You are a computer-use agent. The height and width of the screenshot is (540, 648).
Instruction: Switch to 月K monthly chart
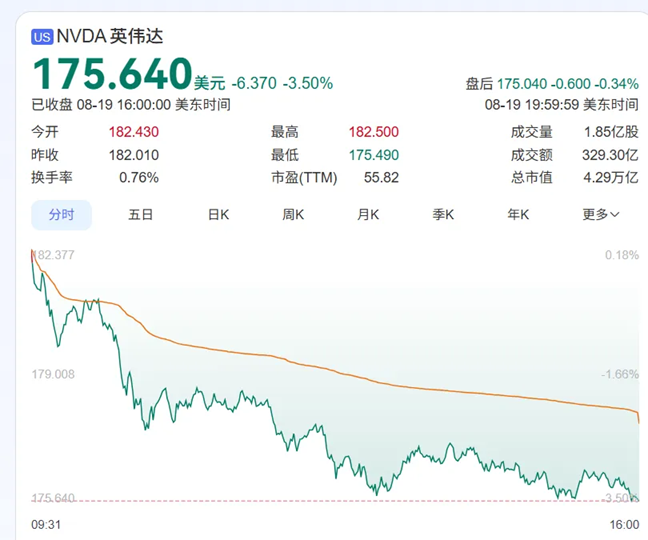click(368, 214)
